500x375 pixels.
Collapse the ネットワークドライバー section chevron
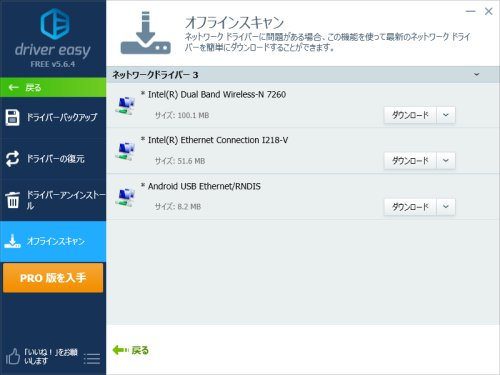click(x=477, y=74)
